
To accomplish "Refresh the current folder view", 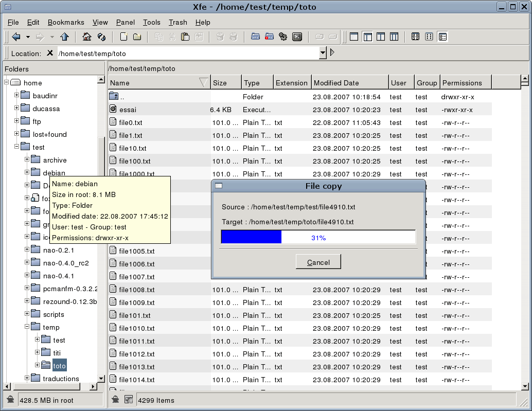I will pos(100,37).
